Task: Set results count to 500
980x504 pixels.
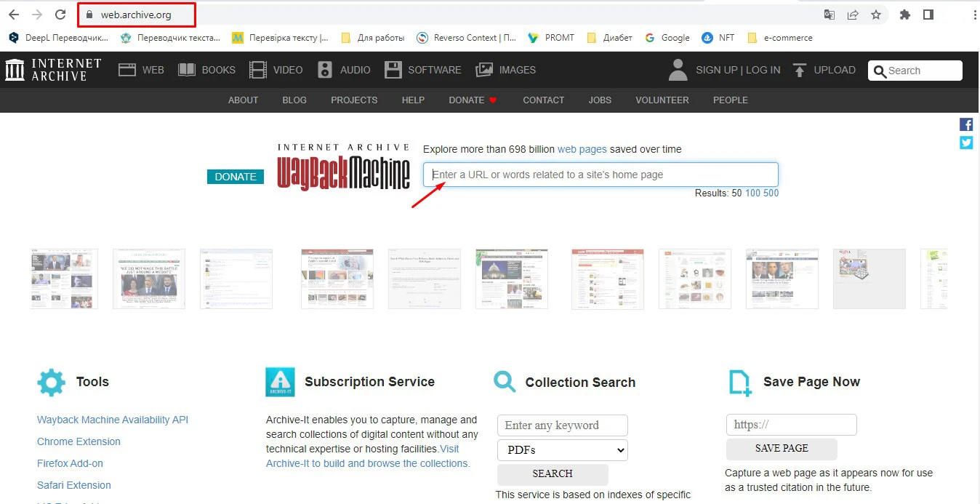Action: coord(771,193)
